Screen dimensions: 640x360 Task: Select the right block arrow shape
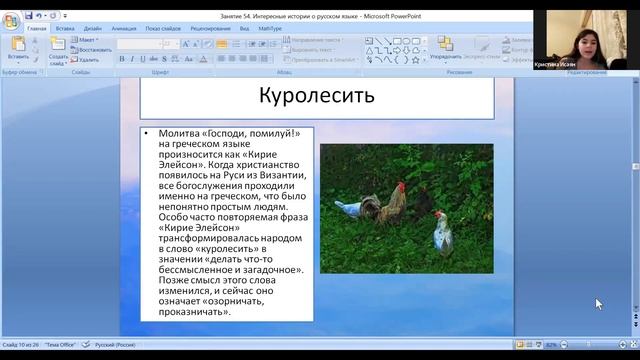click(397, 51)
